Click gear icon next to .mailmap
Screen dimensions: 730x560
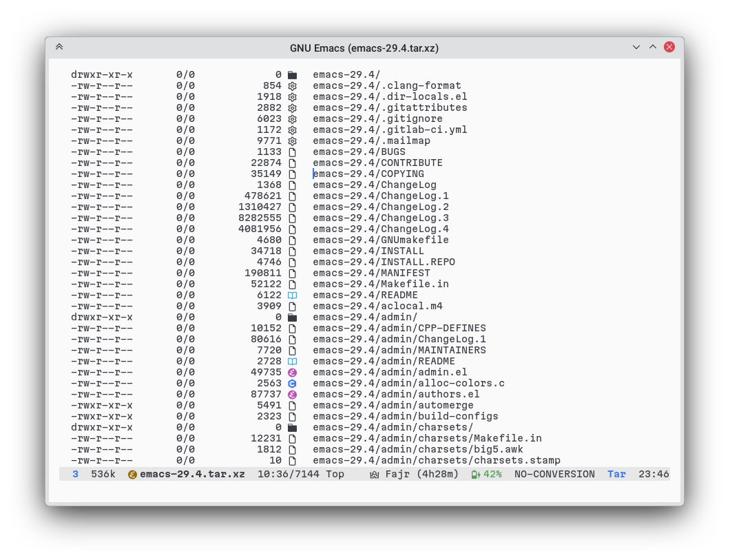click(x=293, y=141)
